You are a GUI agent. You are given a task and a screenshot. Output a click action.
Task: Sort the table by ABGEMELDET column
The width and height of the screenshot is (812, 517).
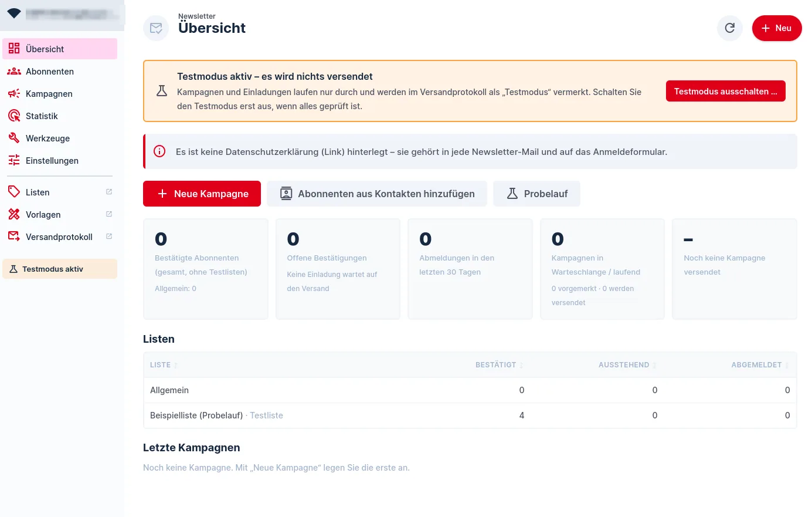(760, 365)
